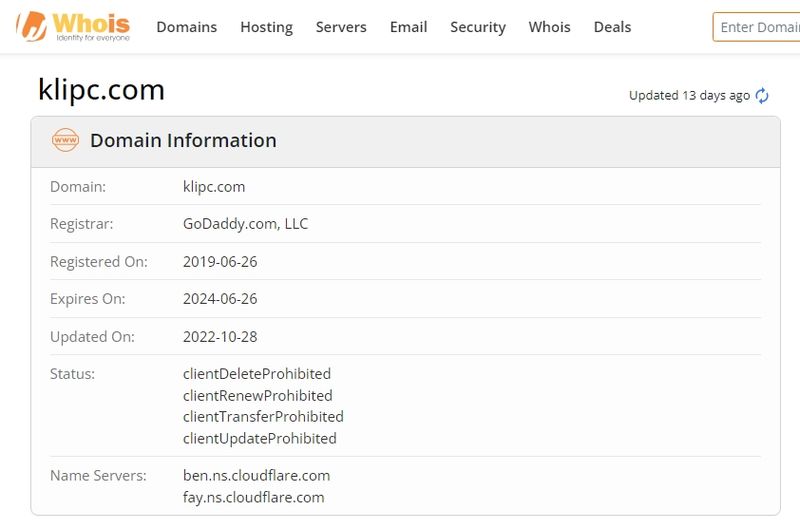The width and height of the screenshot is (800, 525).
Task: Click the clientRenewProhibited status
Action: click(x=258, y=395)
